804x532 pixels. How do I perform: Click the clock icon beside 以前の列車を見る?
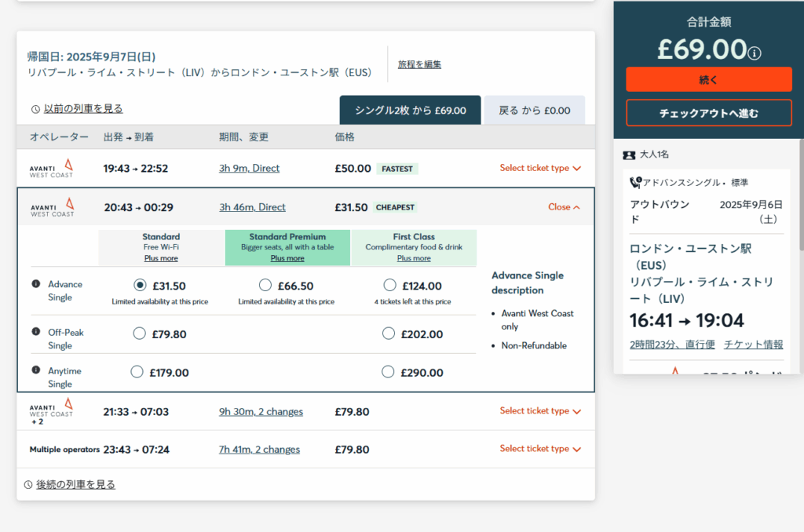[x=35, y=109]
